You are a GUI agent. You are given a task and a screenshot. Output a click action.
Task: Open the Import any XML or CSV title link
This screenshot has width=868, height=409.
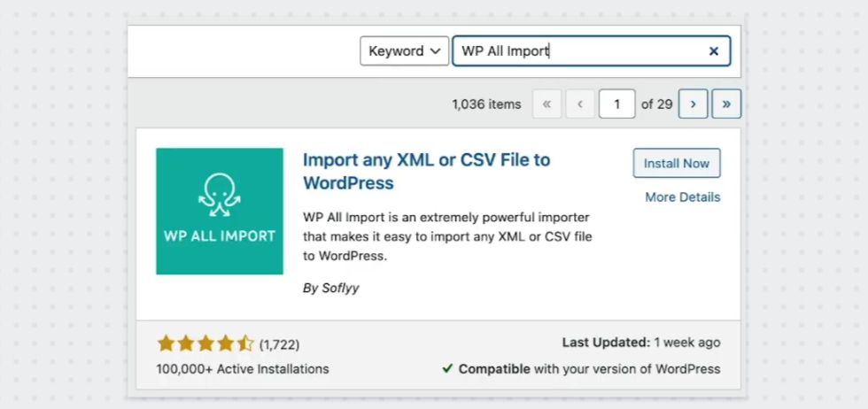coord(426,171)
